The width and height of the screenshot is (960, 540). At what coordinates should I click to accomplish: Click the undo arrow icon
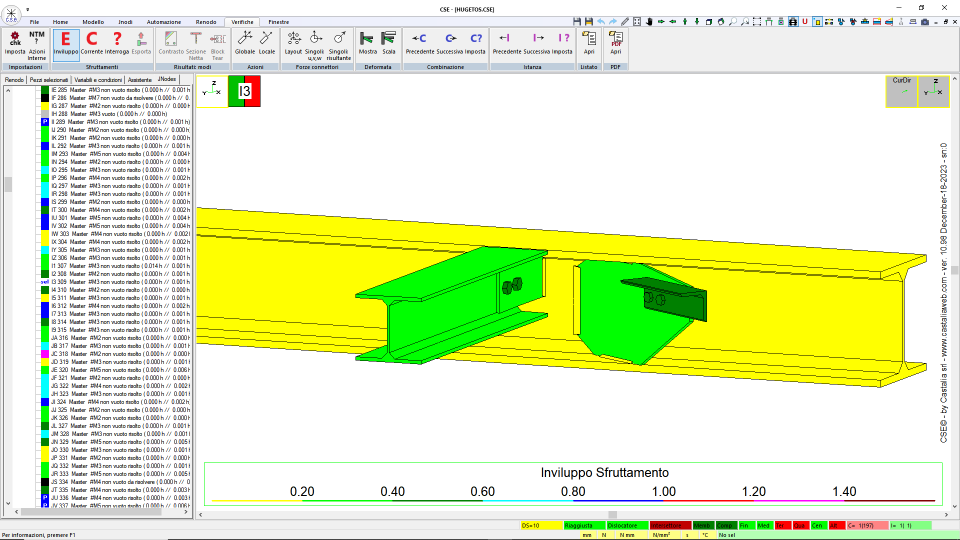[x=601, y=21]
